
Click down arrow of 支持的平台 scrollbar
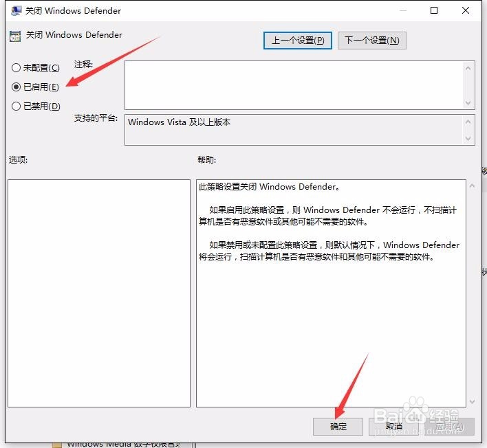point(468,139)
